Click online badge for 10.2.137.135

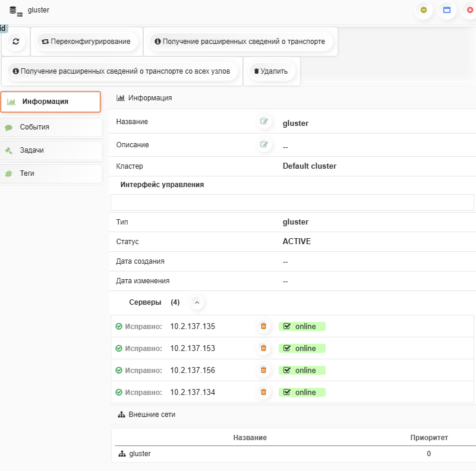(x=302, y=326)
